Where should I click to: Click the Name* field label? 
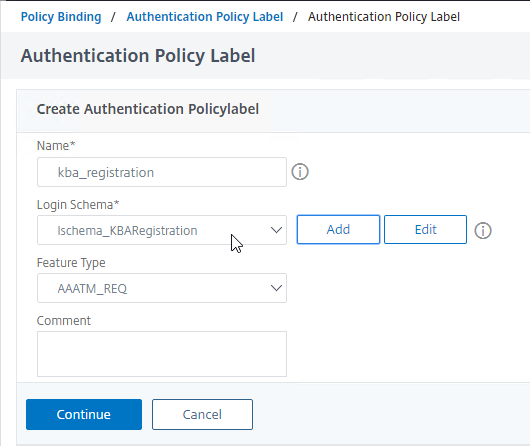pyautogui.click(x=56, y=146)
